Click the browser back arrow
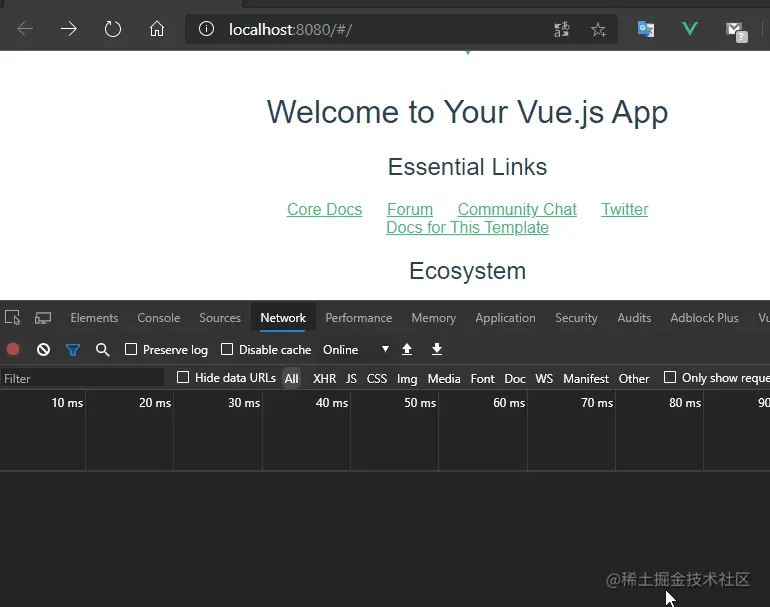The image size is (770, 607). coord(25,29)
